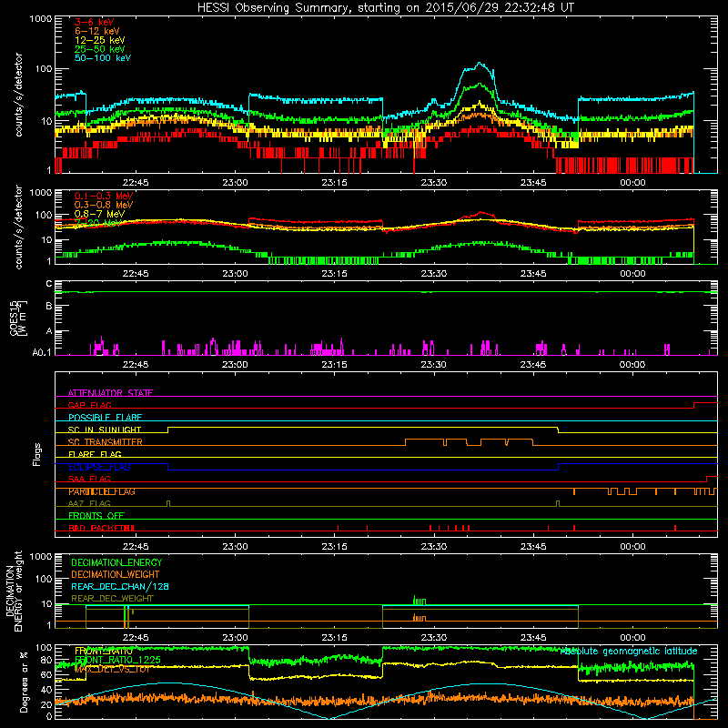Select the BAD_PACKETS flag label
728x728 pixels.
coord(101,528)
